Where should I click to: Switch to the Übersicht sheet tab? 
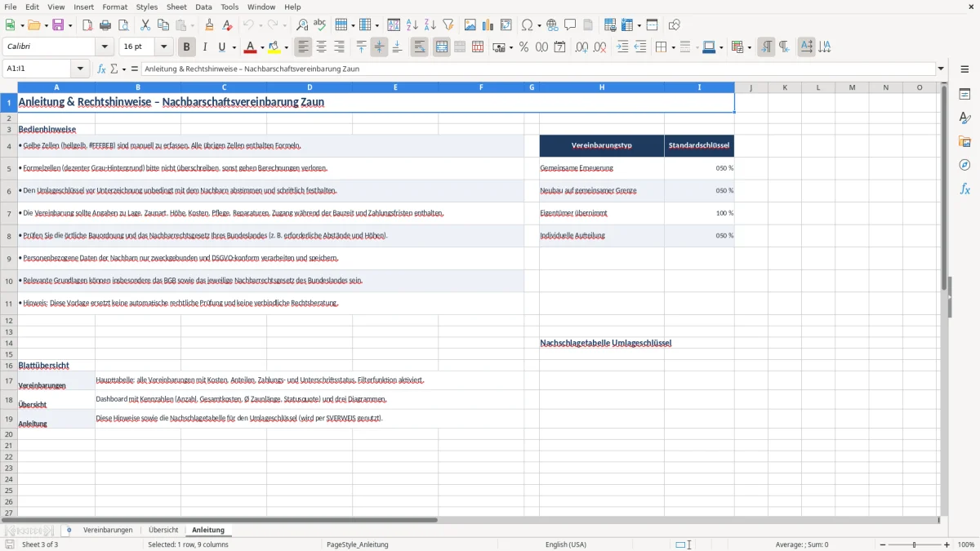163,531
